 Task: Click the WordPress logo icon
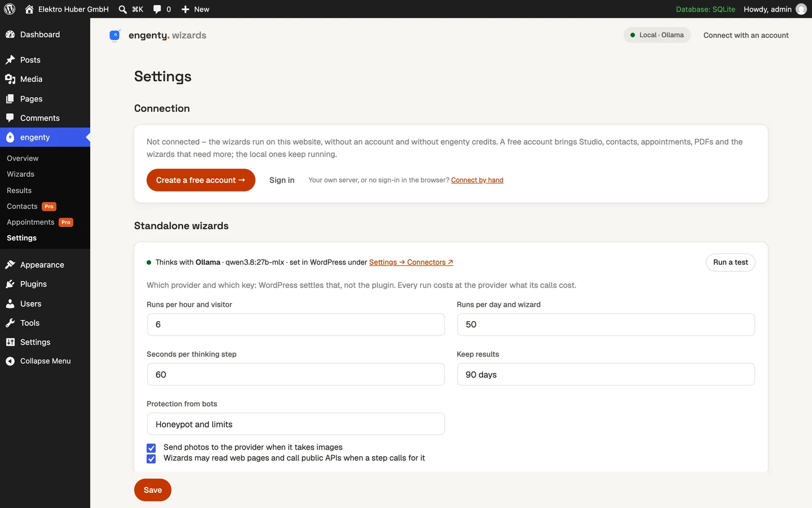(x=10, y=9)
